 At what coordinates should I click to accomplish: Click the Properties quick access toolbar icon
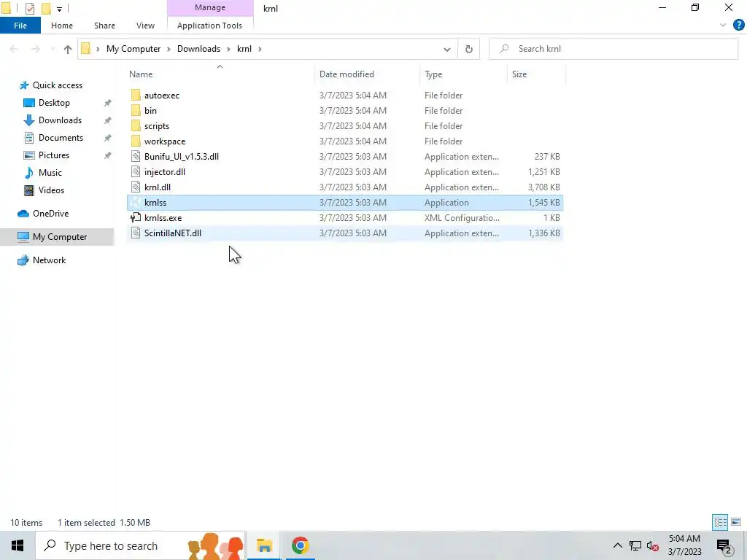(29, 9)
